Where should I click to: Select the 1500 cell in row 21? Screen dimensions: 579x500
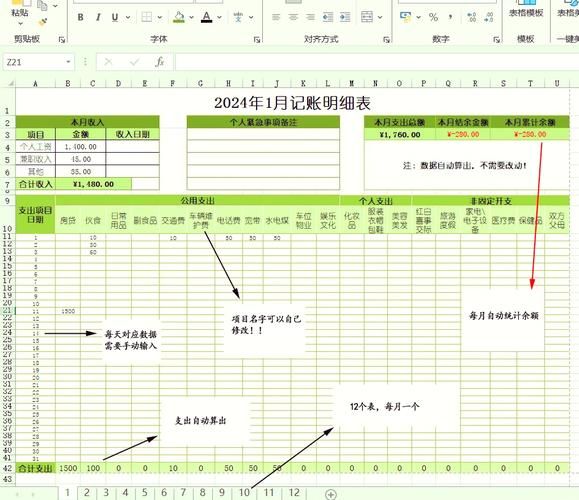(68, 311)
